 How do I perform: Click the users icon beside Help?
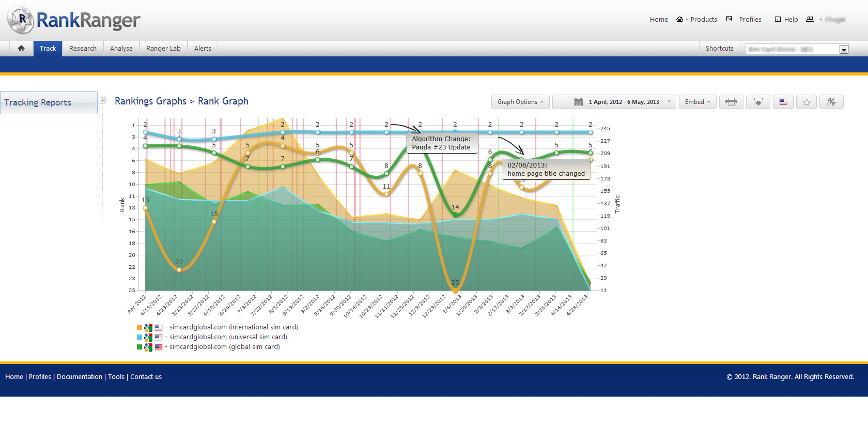click(810, 19)
